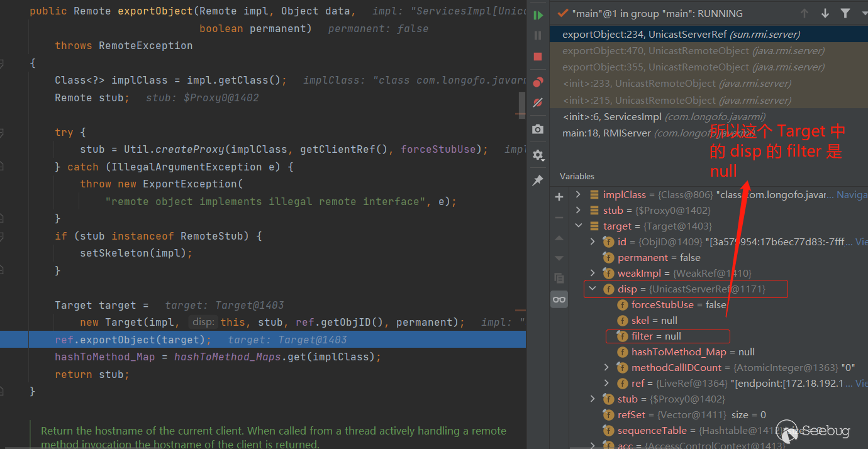Image resolution: width=868 pixels, height=449 pixels.
Task: Click the pin tab icon
Action: click(538, 180)
